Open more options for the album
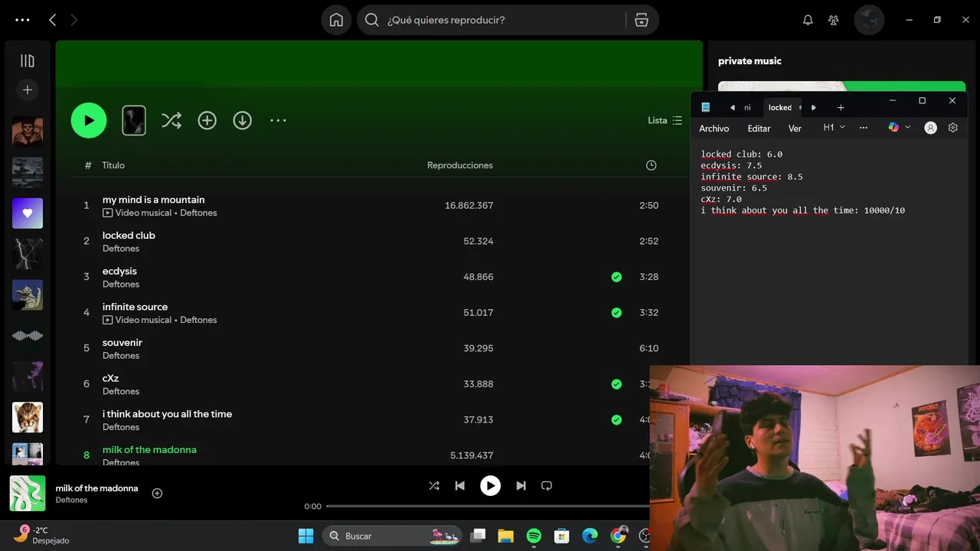 pyautogui.click(x=278, y=120)
